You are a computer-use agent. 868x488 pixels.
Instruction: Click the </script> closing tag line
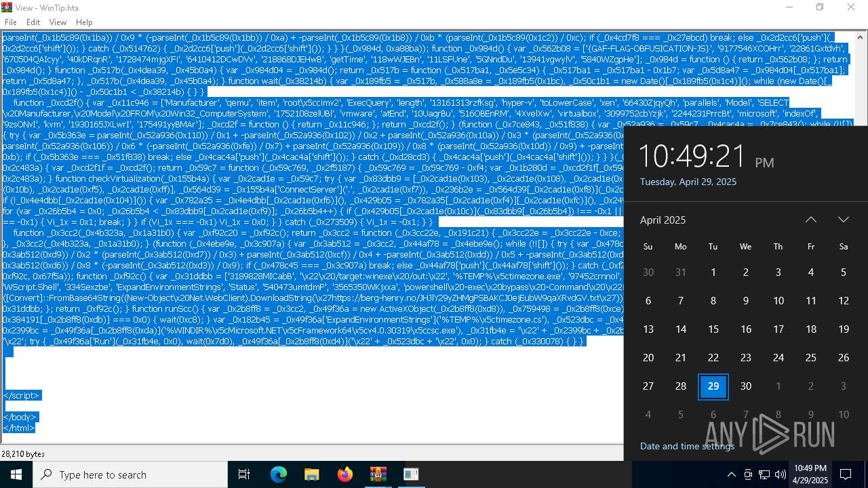pos(22,395)
